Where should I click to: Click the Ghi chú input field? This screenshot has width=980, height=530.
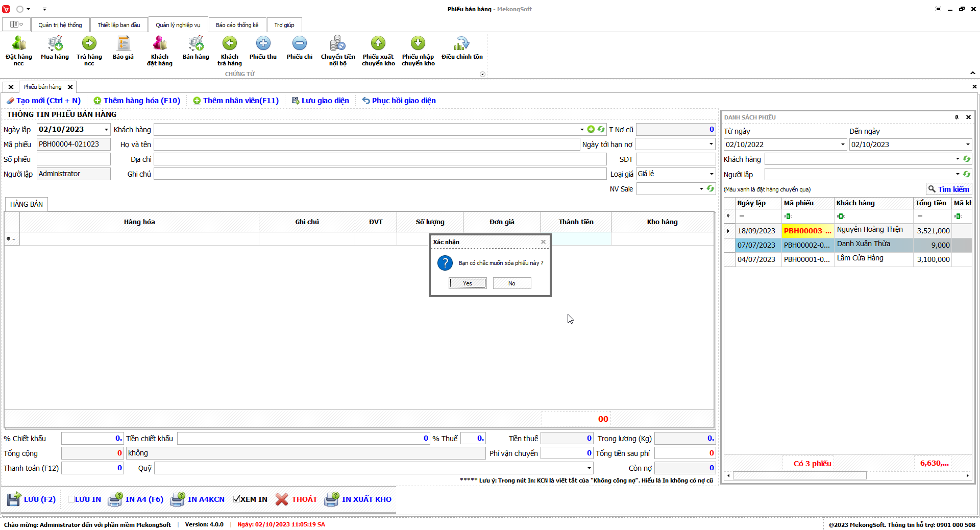tap(380, 174)
